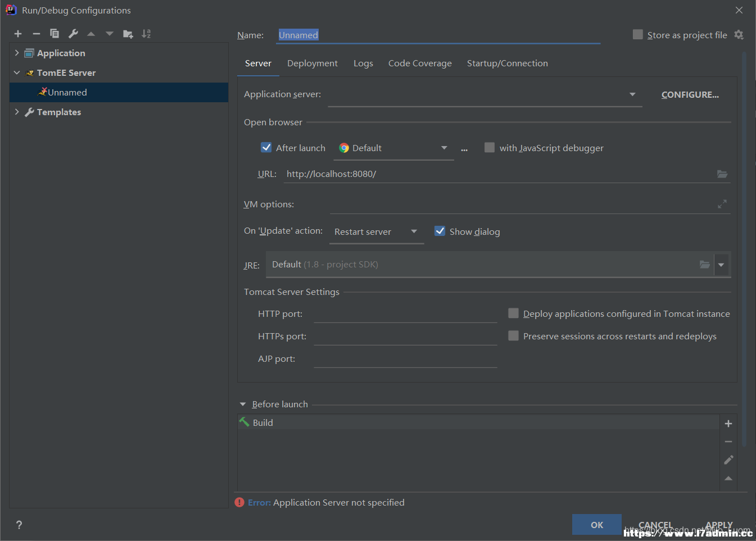This screenshot has height=541, width=756.
Task: Select the Unnamed TomEE configuration
Action: click(x=119, y=92)
